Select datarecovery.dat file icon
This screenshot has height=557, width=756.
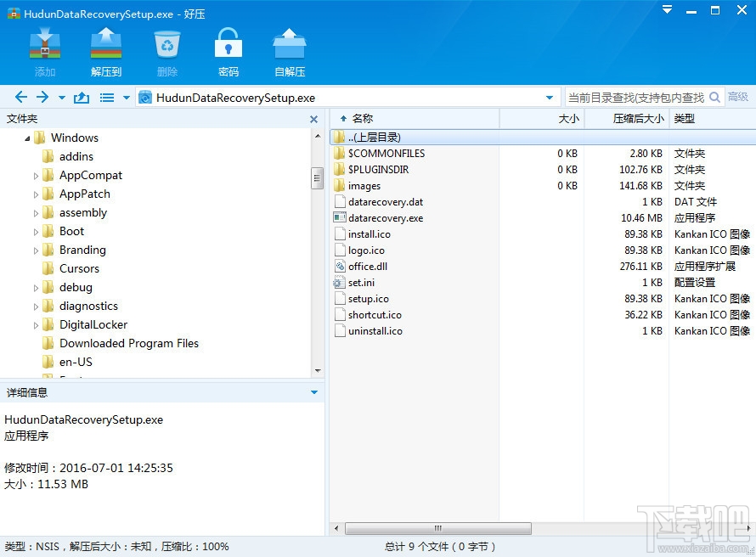tap(340, 202)
